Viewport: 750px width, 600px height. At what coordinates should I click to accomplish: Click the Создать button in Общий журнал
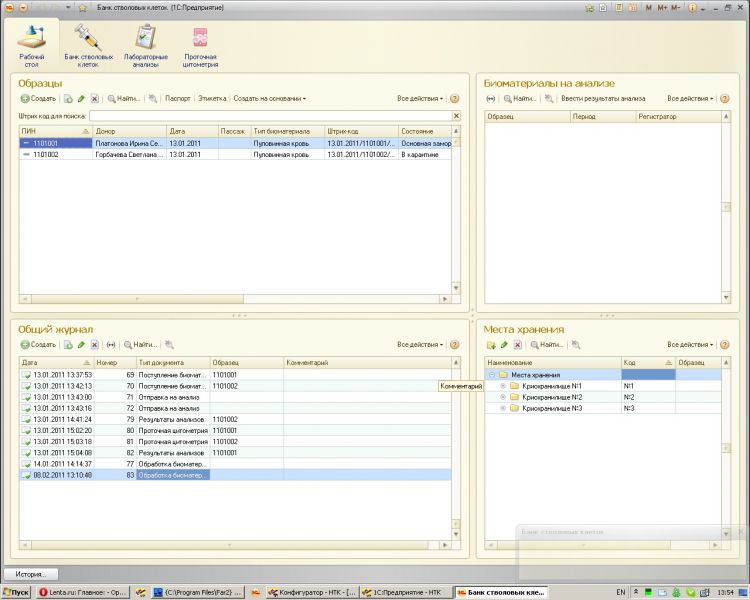tap(39, 344)
